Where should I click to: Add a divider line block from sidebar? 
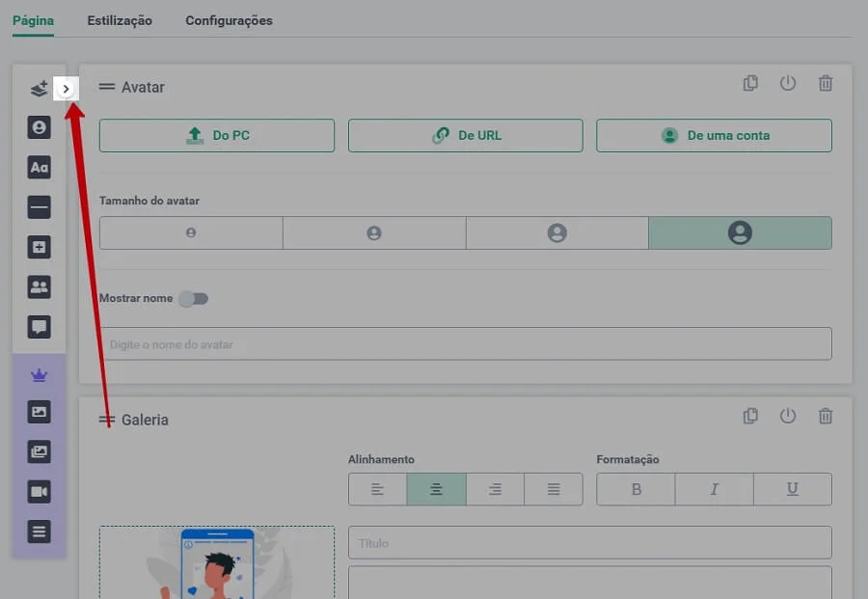coord(39,207)
